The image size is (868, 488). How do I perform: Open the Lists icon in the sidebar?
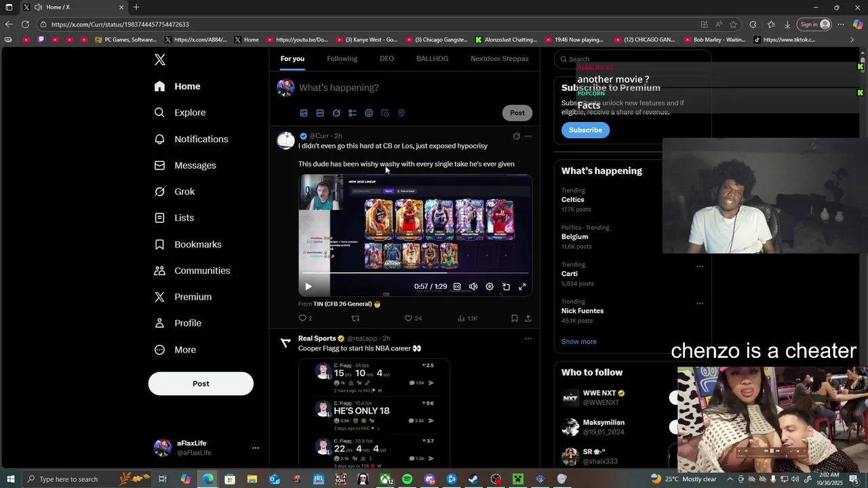[159, 218]
